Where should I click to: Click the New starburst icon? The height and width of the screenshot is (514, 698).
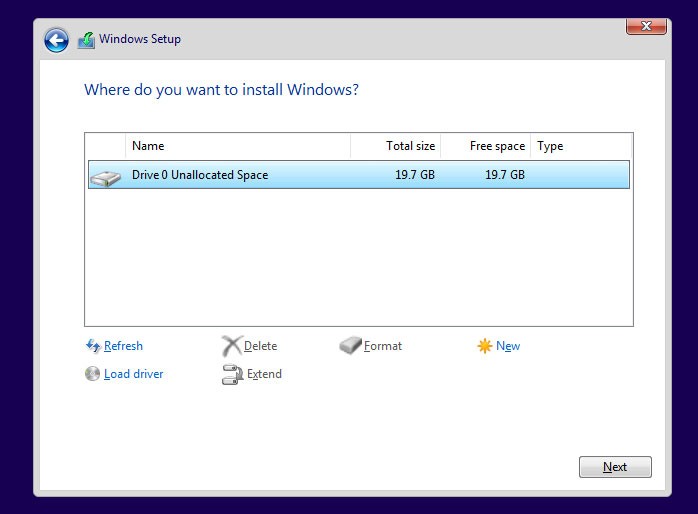pos(484,346)
